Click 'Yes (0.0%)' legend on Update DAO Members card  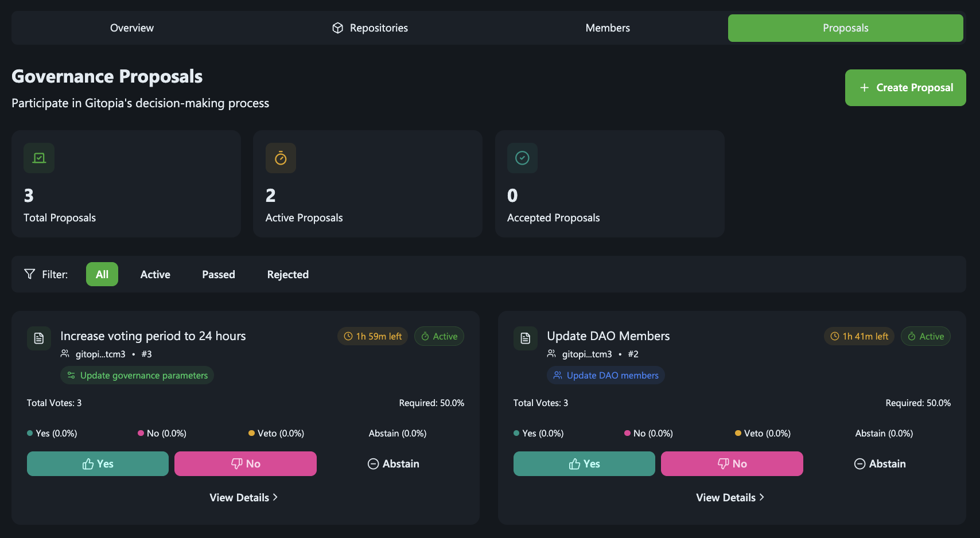[x=538, y=433]
